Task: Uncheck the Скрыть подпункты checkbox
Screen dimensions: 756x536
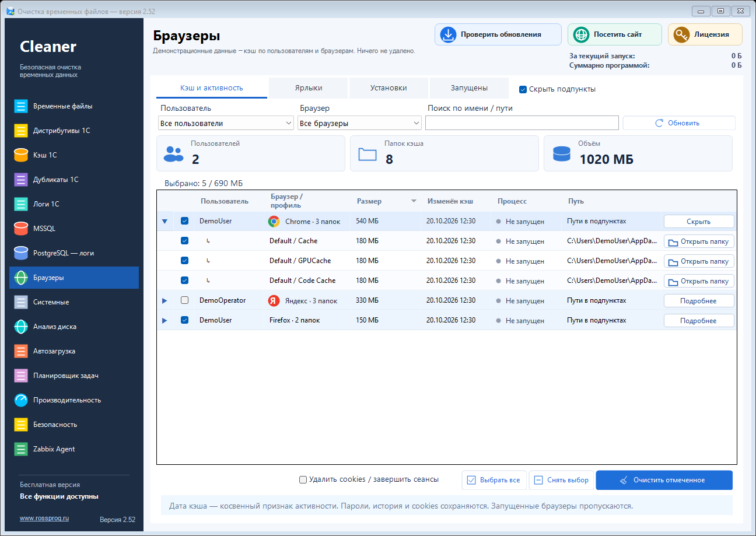Action: click(523, 89)
